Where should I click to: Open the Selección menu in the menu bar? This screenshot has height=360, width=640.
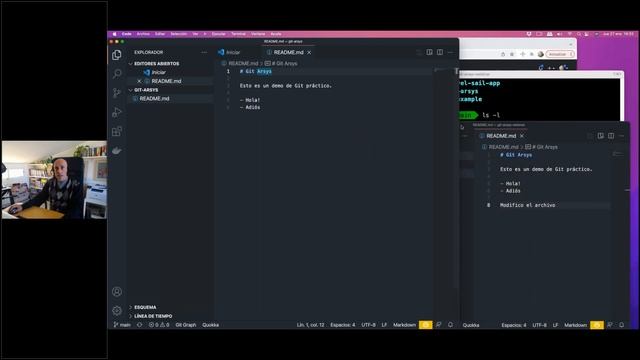[178, 34]
